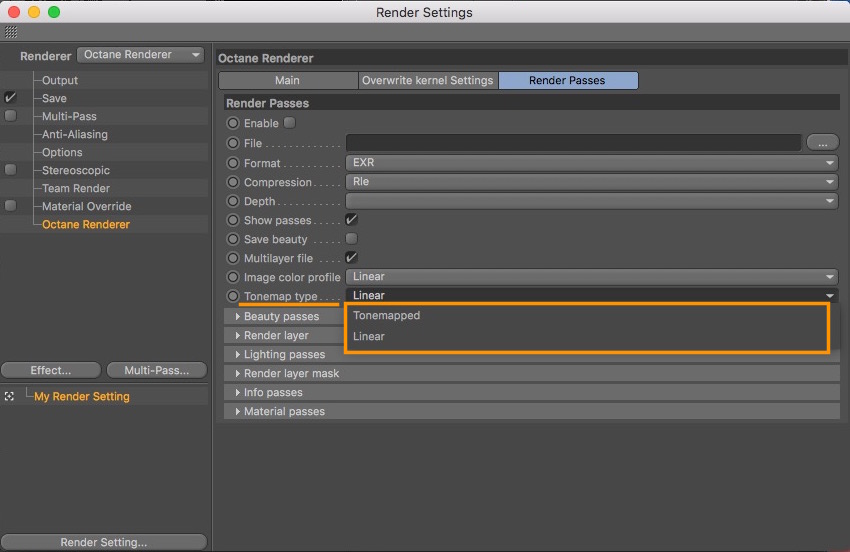Check the Enable render passes checkbox

coord(290,123)
